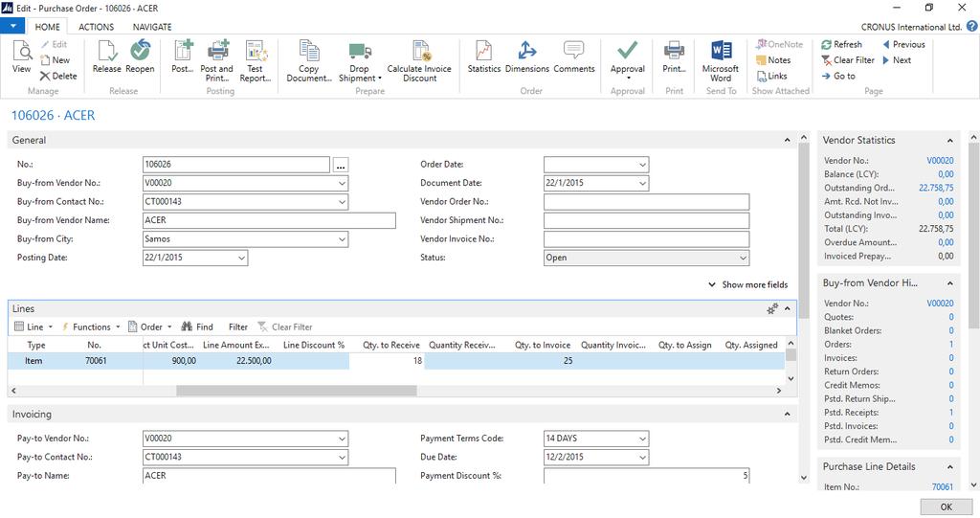Send to Microsoft Word
This screenshot has width=980, height=518.
(721, 60)
